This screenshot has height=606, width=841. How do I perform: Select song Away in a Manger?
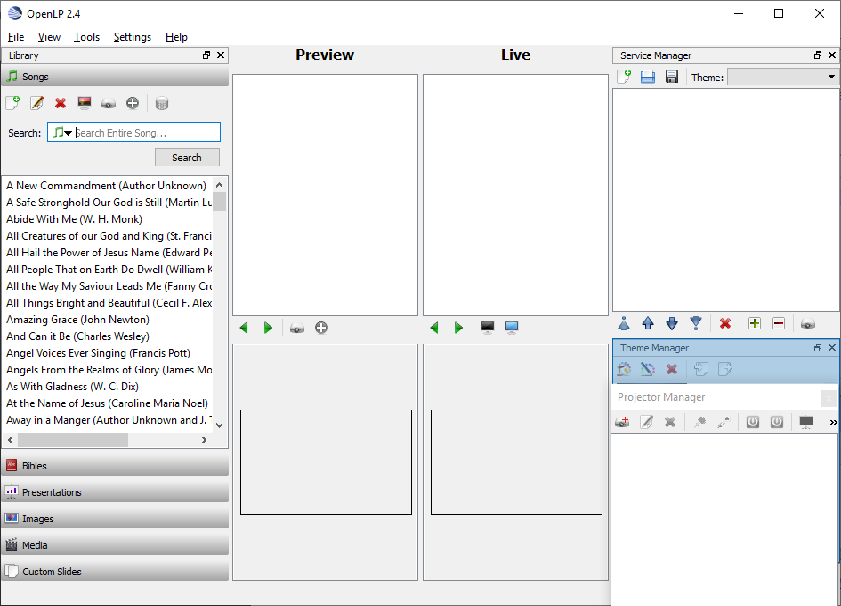[x=109, y=420]
